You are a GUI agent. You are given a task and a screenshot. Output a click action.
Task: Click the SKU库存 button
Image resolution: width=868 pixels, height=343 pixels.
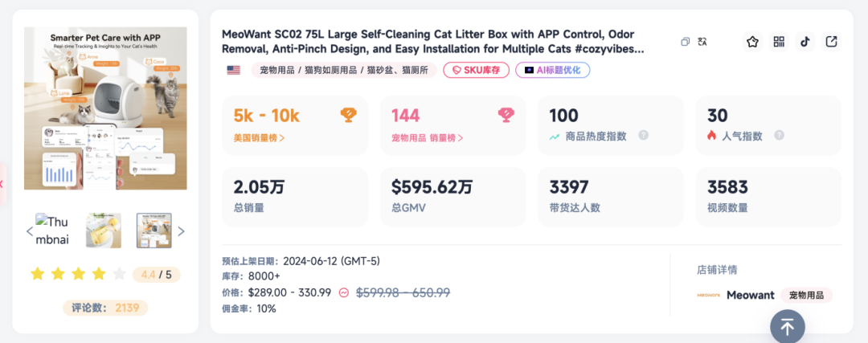coord(477,70)
